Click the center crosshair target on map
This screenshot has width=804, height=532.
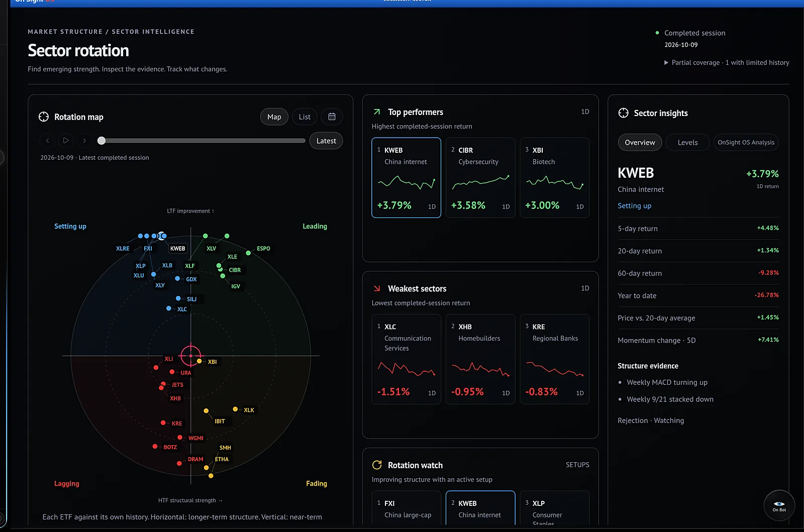point(190,356)
